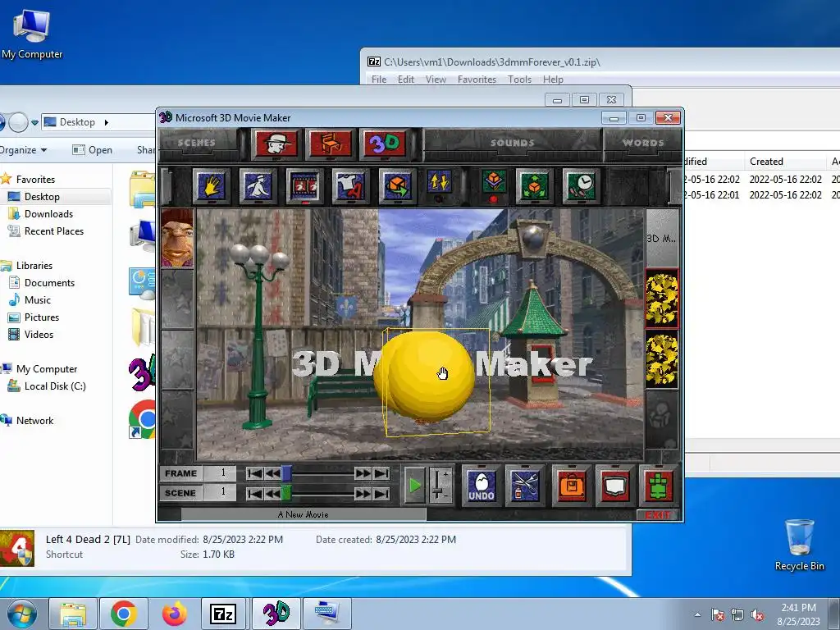840x630 pixels.
Task: Jump to first scene button
Action: [254, 493]
